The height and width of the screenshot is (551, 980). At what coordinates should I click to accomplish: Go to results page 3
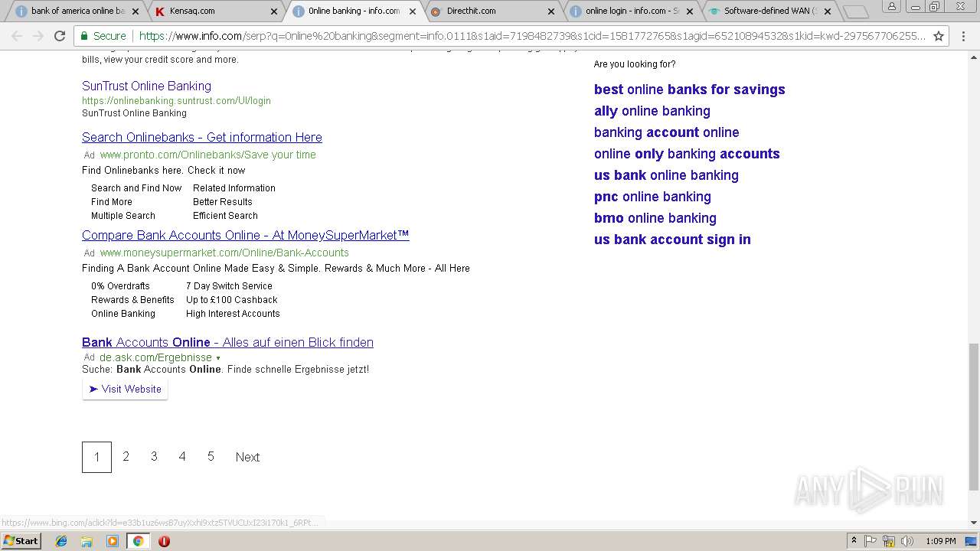click(x=154, y=456)
